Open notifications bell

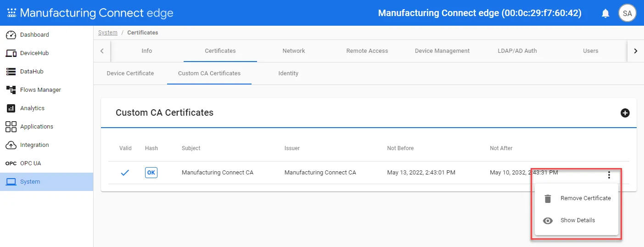point(605,13)
